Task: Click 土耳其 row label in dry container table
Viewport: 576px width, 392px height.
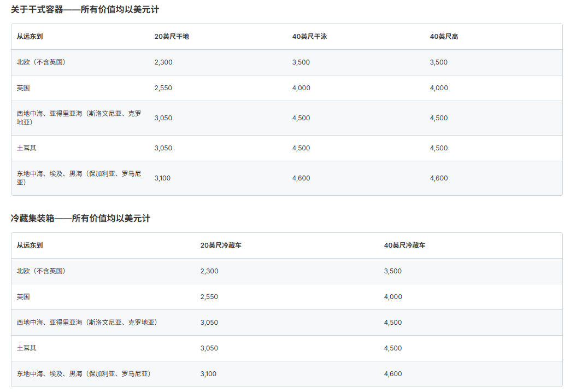Action: pyautogui.click(x=26, y=148)
